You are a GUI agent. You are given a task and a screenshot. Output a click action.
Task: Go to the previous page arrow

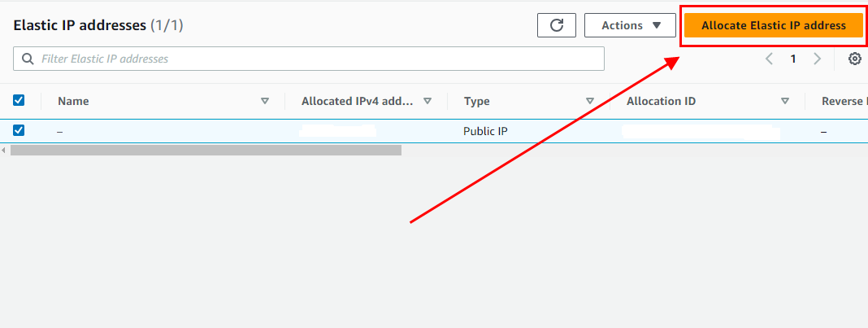pos(769,59)
